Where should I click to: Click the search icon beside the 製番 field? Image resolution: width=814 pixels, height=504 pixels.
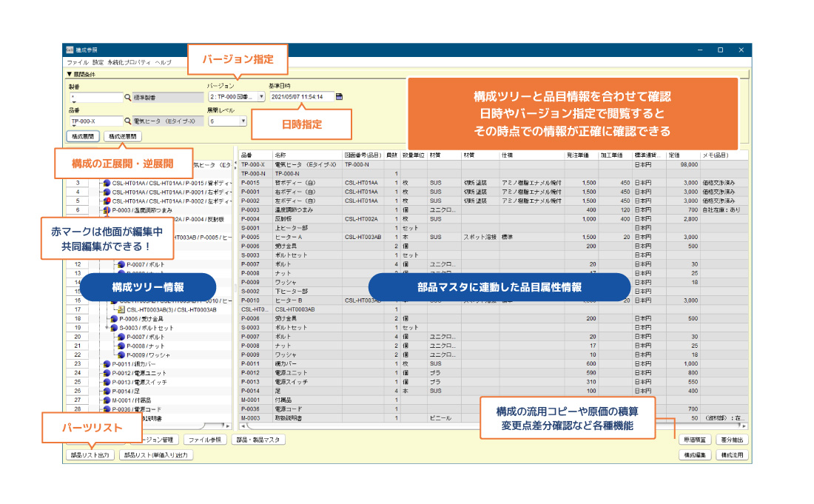(127, 97)
